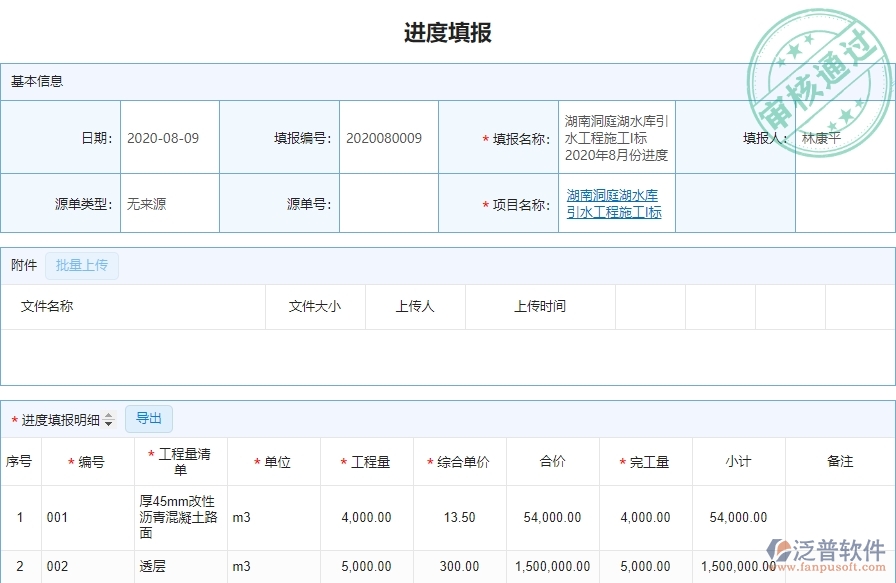896x583 pixels.
Task: Click the 基本信息 section header
Action: (x=36, y=82)
